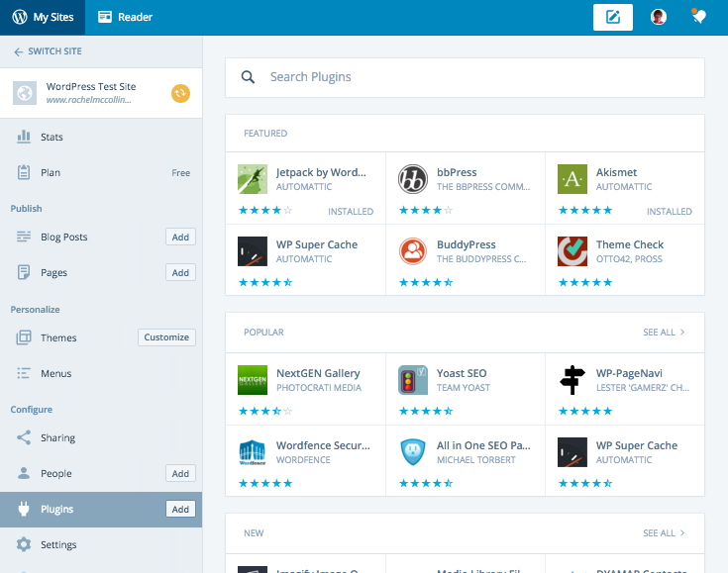
Task: Click Add button next to Plugins
Action: (x=180, y=509)
